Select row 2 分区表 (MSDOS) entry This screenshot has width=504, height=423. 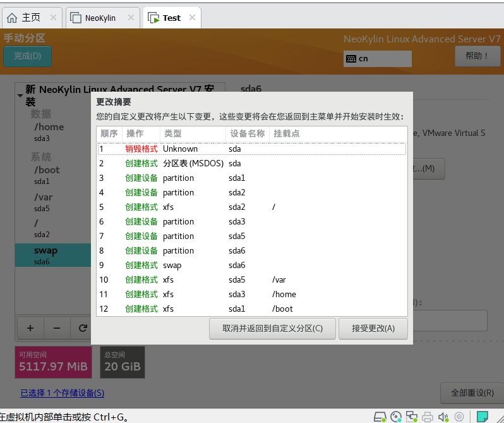tap(252, 163)
